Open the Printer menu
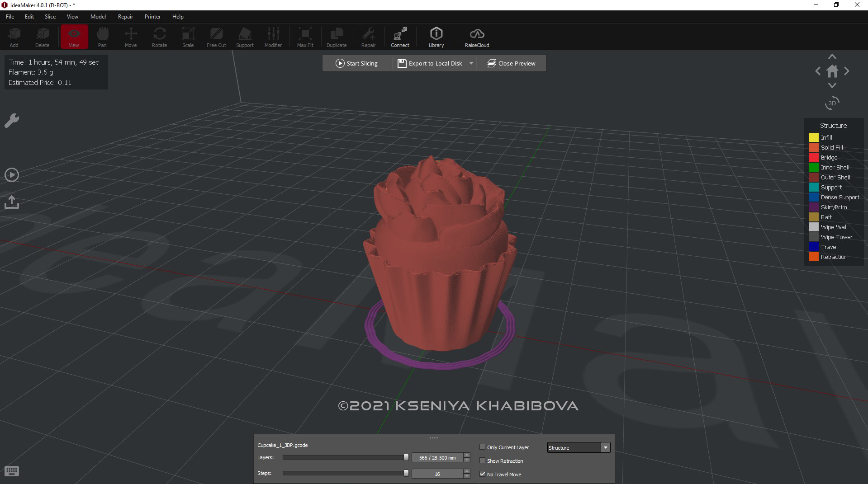Screen dimensions: 868x484 click(x=152, y=17)
